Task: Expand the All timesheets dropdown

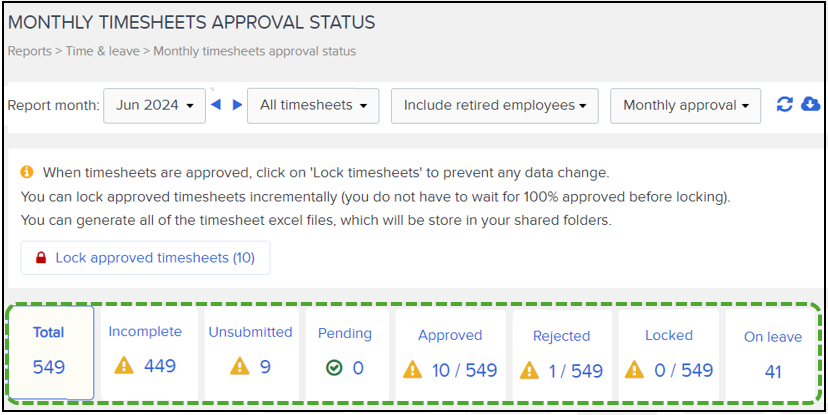Action: (312, 105)
